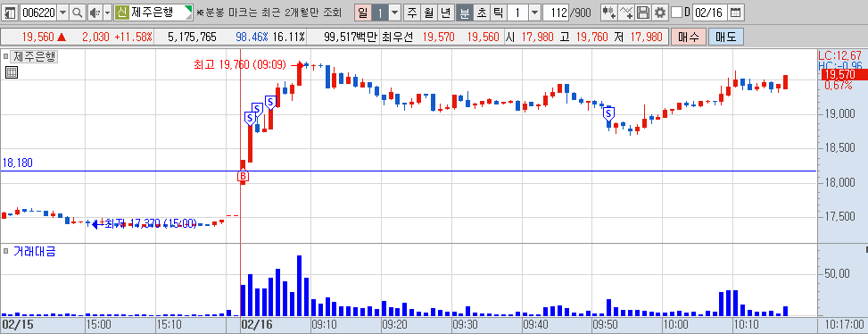Open the minute interval dropdown arrow
The width and height of the screenshot is (868, 334).
(534, 13)
